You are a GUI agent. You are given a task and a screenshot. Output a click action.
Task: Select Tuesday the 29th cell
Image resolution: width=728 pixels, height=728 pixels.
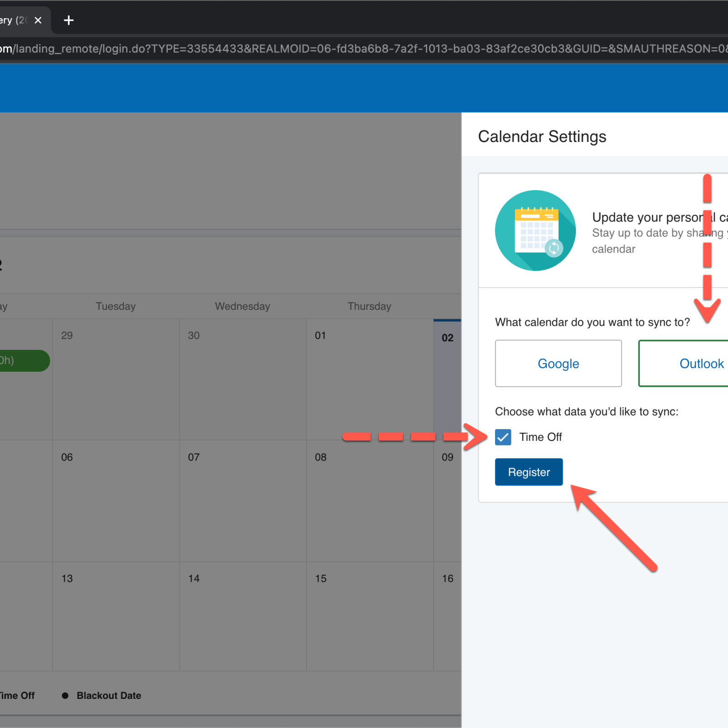pyautogui.click(x=116, y=379)
